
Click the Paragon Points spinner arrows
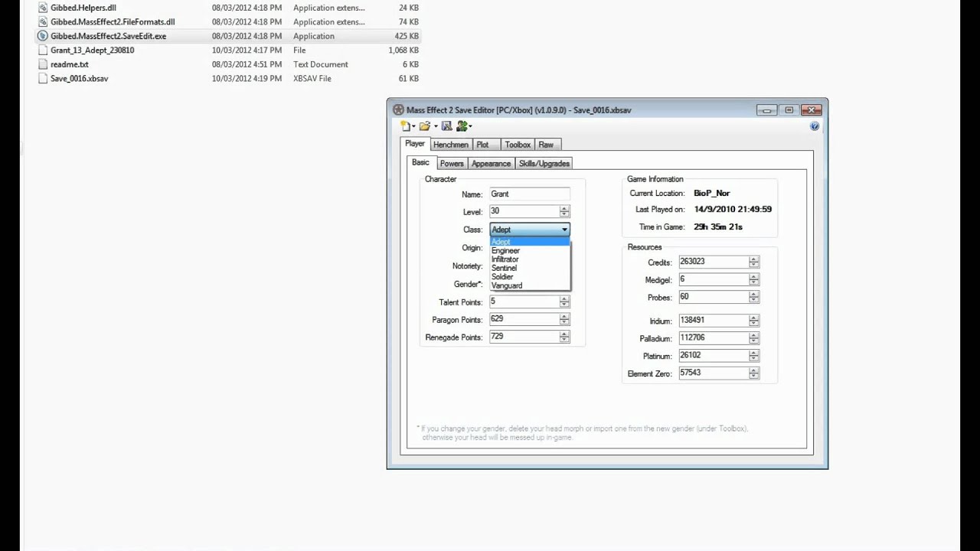(x=564, y=319)
